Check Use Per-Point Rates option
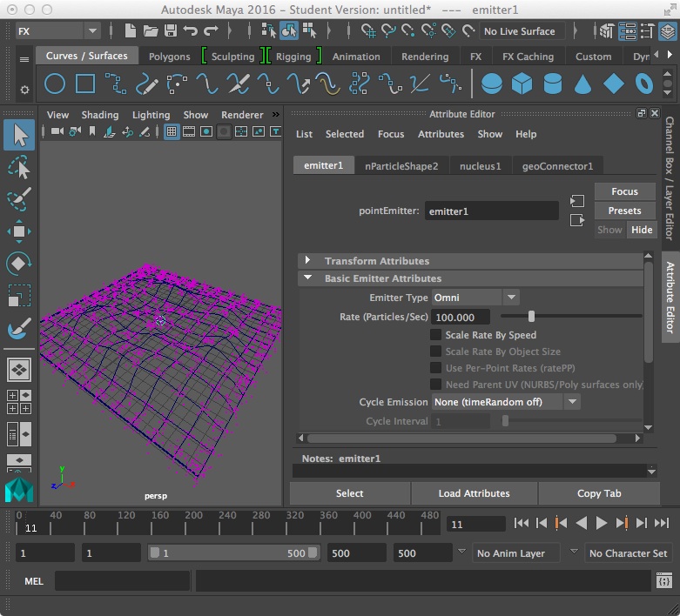680x616 pixels. tap(436, 368)
